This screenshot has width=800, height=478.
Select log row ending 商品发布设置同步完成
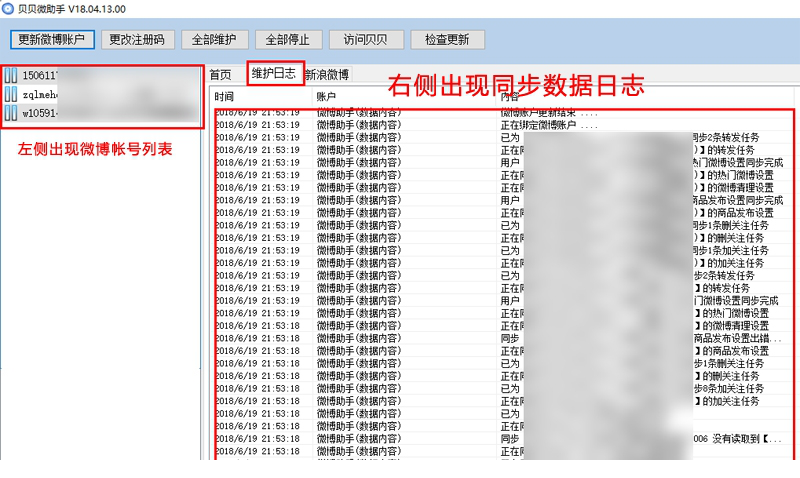click(504, 200)
